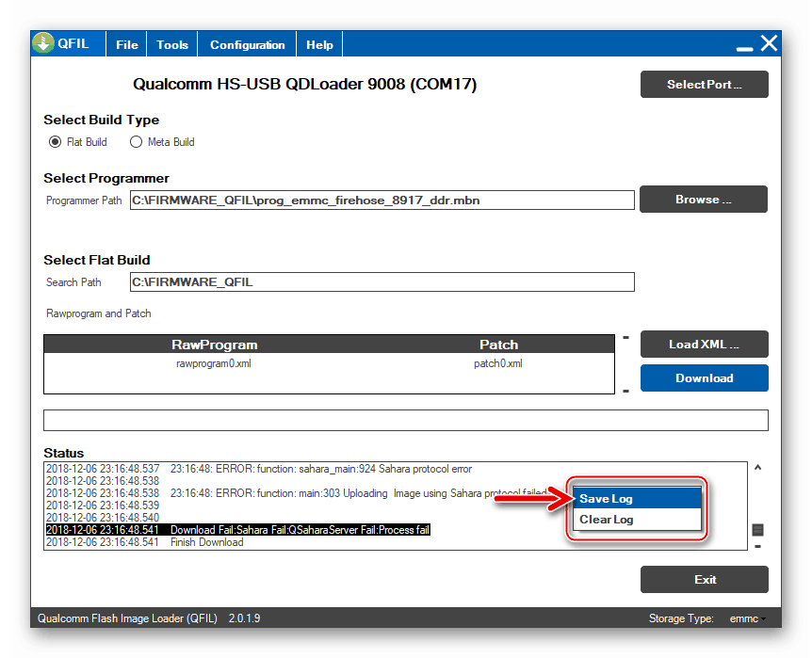Click the RawProgram column header

[x=215, y=345]
